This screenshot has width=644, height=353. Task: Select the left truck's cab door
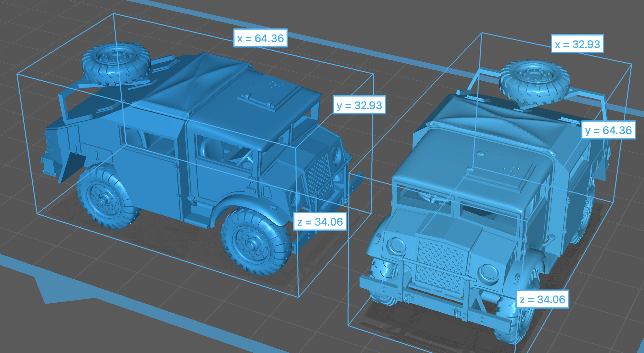[222, 173]
